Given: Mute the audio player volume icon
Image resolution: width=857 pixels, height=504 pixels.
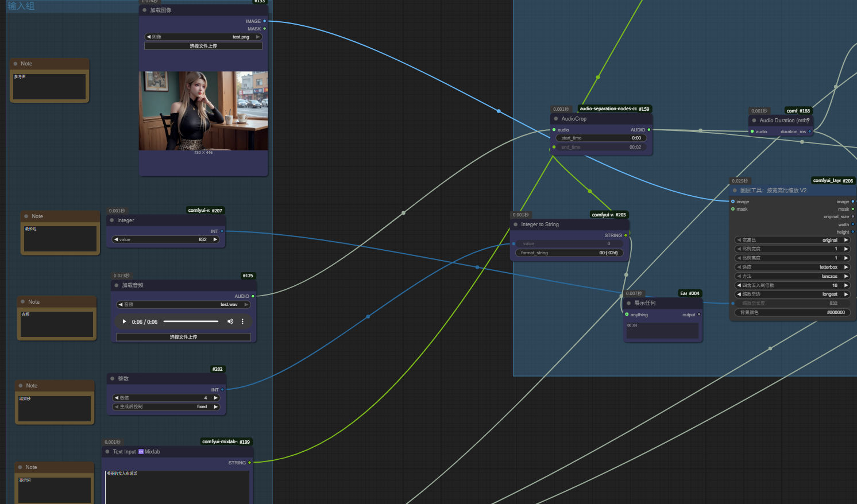Looking at the screenshot, I should [x=230, y=321].
